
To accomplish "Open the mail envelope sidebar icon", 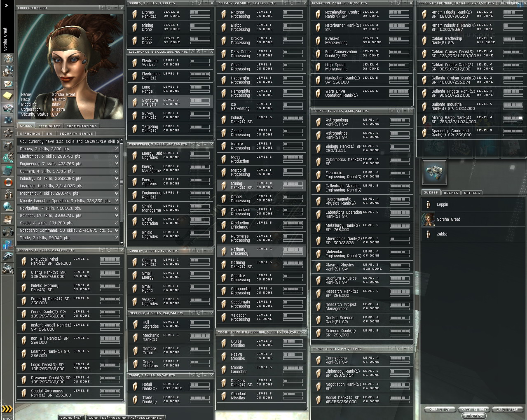I will (x=8, y=84).
